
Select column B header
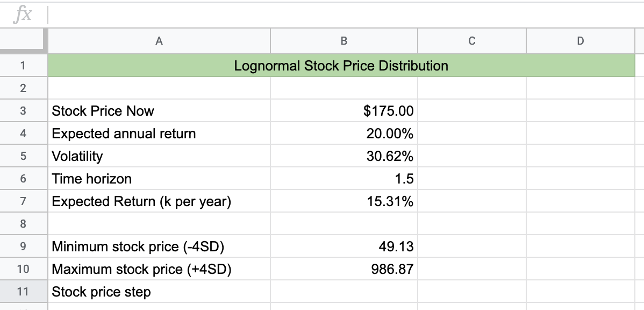[x=344, y=41]
